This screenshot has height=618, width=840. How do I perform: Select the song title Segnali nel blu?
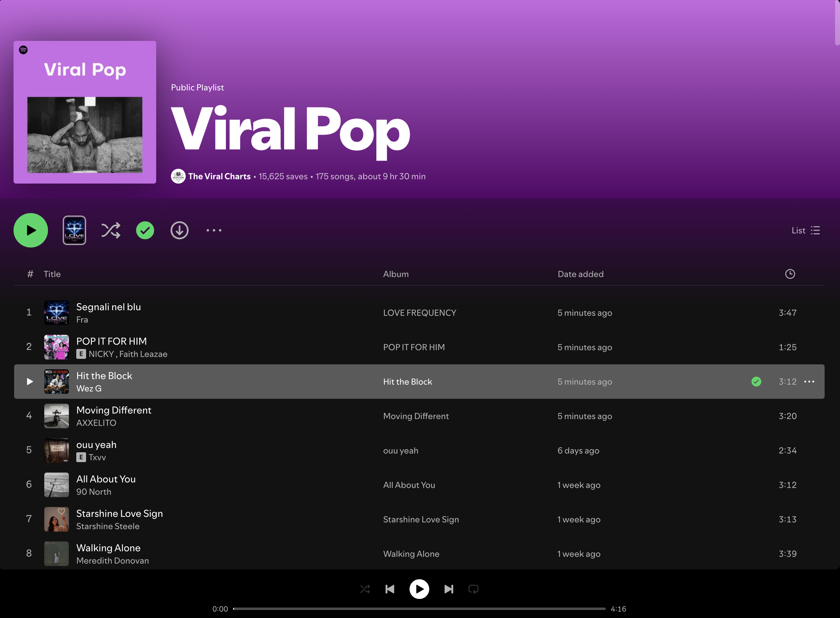109,307
